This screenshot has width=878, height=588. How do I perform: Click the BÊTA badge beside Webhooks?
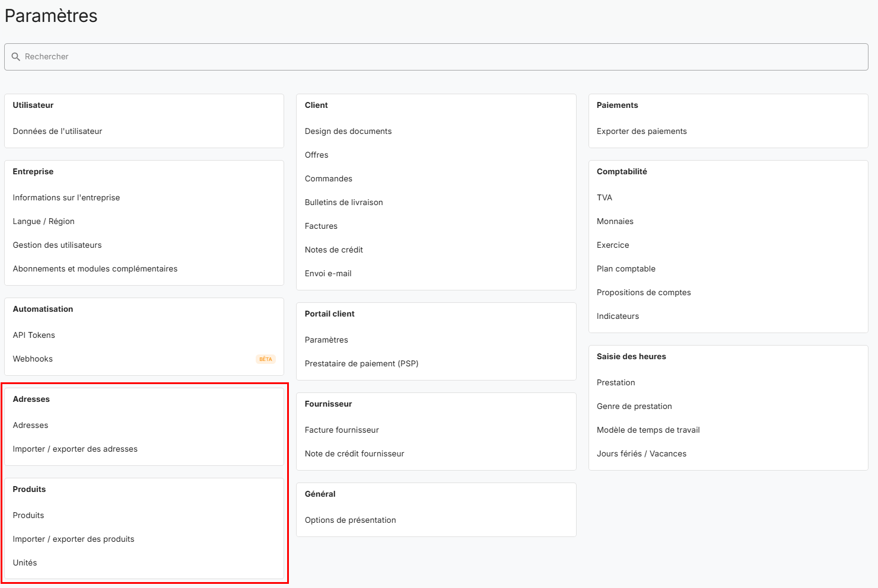click(265, 359)
